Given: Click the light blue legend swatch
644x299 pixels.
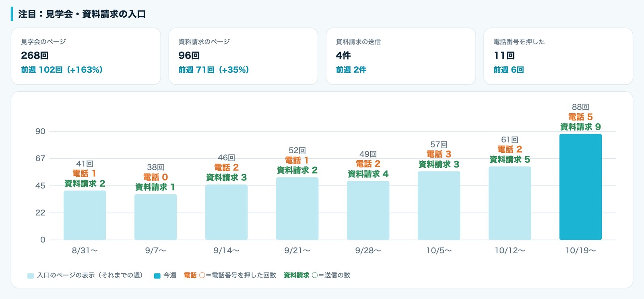Looking at the screenshot, I should coord(31,276).
